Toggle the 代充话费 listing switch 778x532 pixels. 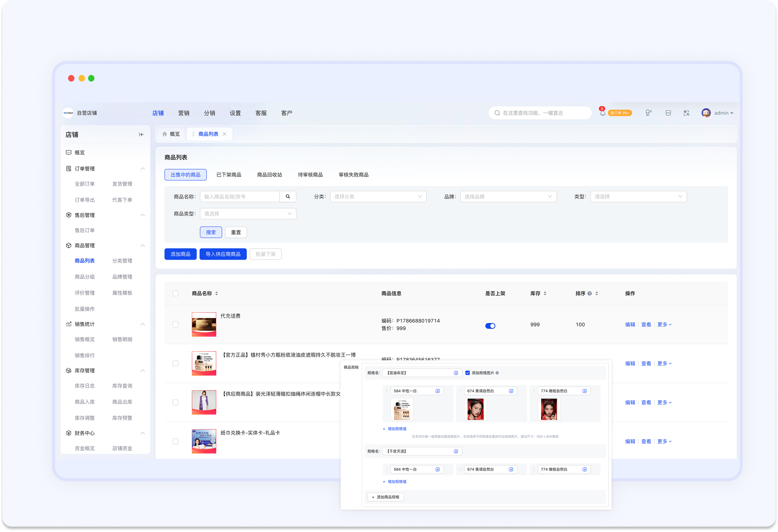tap(490, 326)
